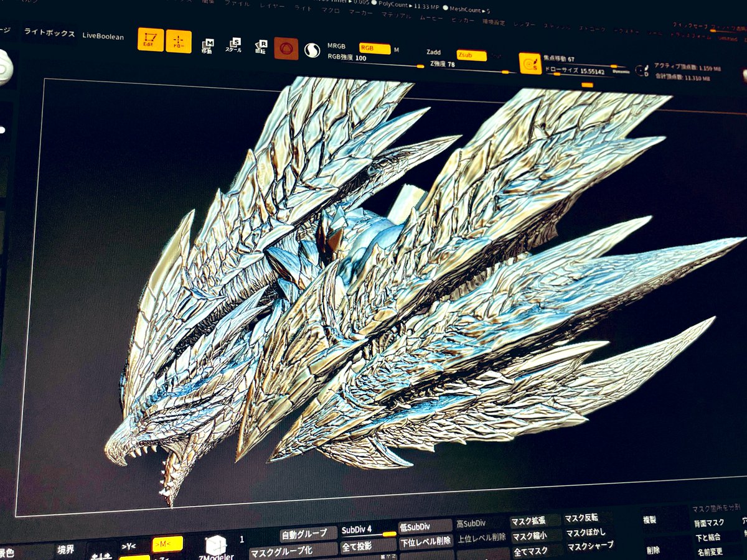Viewport: 747px width, 560px height.
Task: Click the 自動グループ button
Action: (308, 534)
